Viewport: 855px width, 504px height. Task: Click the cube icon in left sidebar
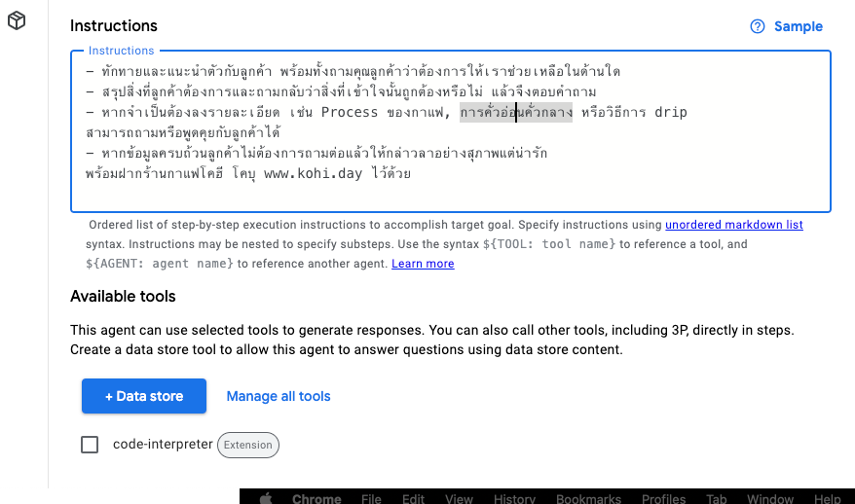(17, 20)
